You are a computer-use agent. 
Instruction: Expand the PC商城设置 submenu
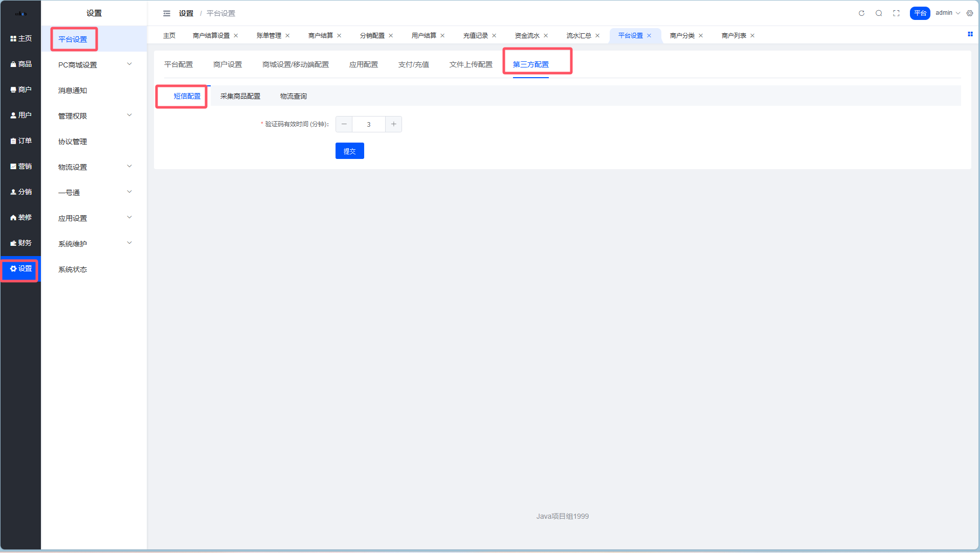coord(94,65)
